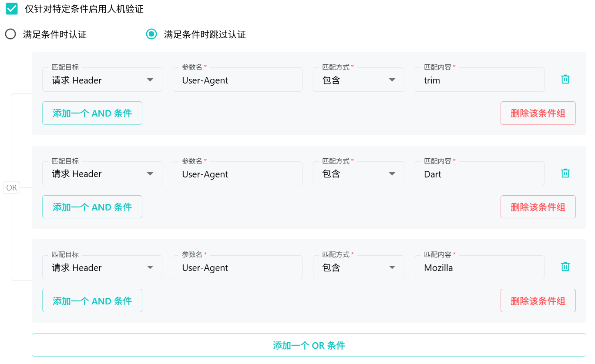Click the 匹配内容 field containing trim

click(x=479, y=80)
